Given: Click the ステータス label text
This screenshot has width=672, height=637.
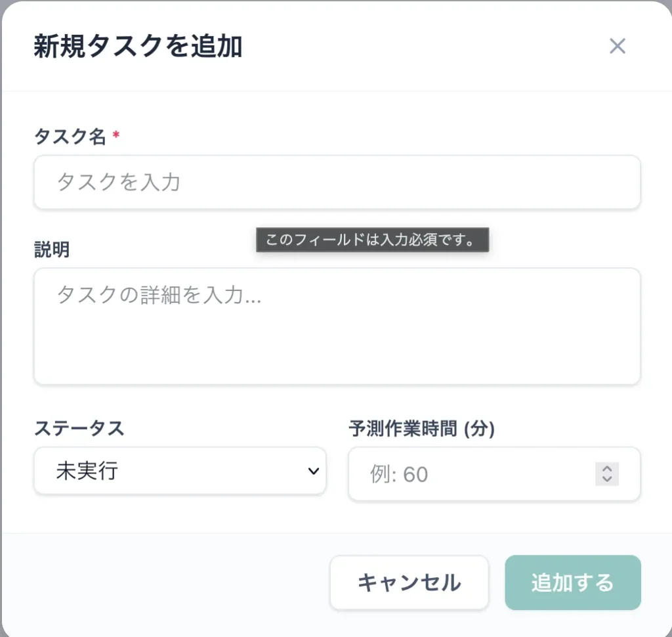Looking at the screenshot, I should pyautogui.click(x=79, y=429).
